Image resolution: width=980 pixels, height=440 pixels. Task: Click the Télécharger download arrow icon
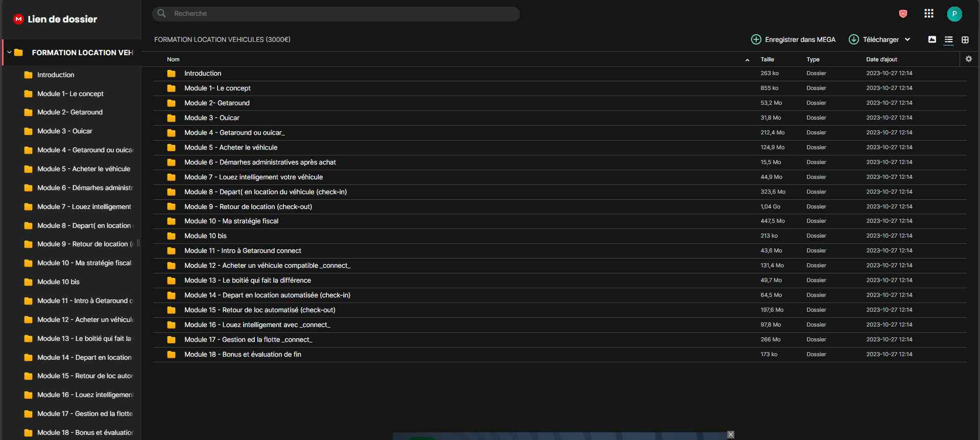coord(854,39)
